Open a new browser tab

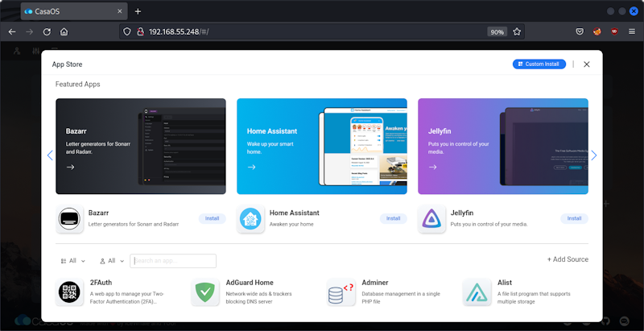[138, 11]
